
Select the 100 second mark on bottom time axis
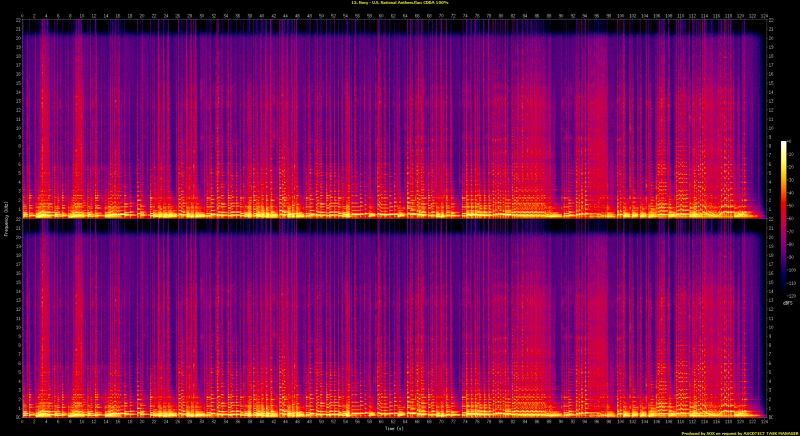pos(621,421)
